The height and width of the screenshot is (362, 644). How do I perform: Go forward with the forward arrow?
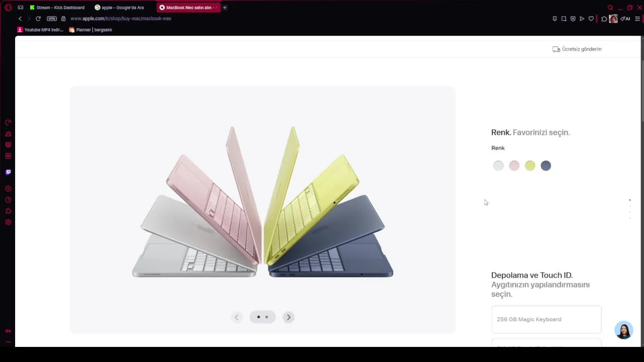click(x=29, y=19)
